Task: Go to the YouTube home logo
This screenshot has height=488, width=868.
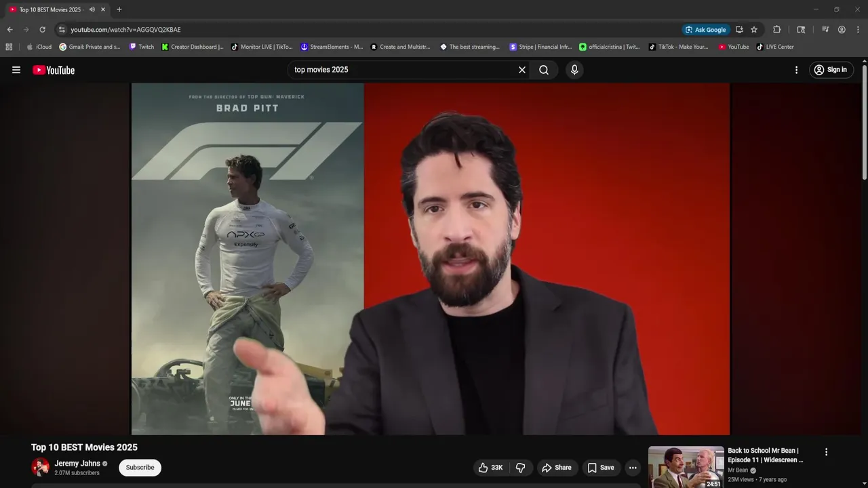Action: (x=54, y=70)
